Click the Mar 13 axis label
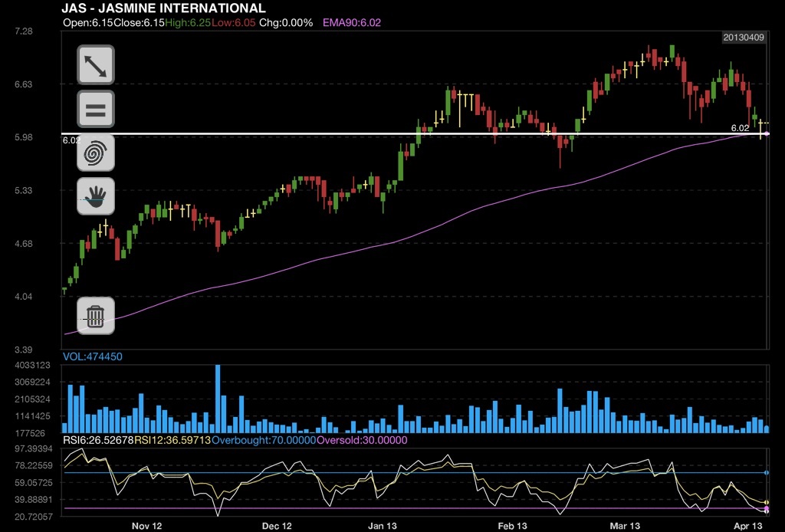Screen dimensions: 785x532 click(625, 526)
